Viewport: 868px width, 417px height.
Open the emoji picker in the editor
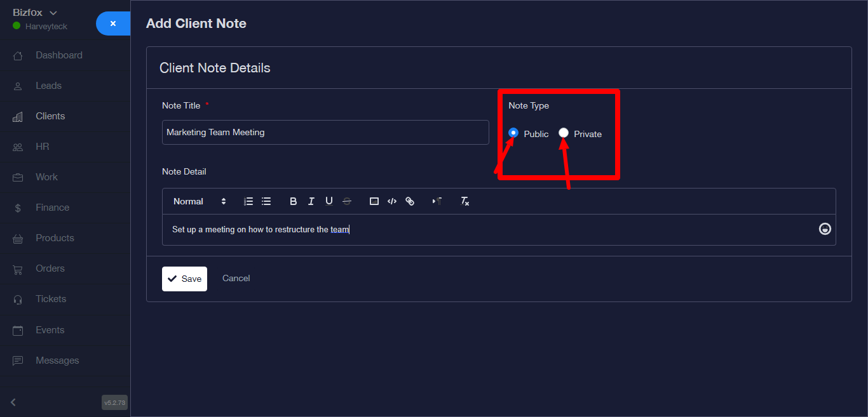[x=825, y=229]
